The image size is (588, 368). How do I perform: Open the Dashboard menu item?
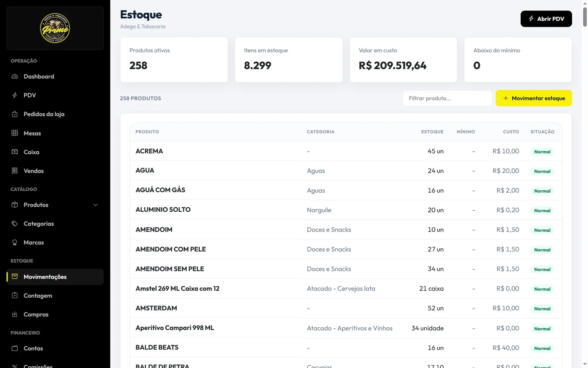click(x=55, y=77)
